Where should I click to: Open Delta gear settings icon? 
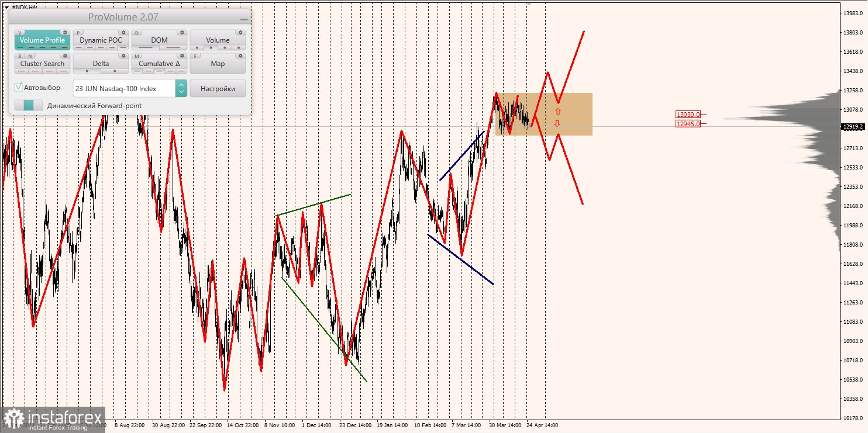123,56
